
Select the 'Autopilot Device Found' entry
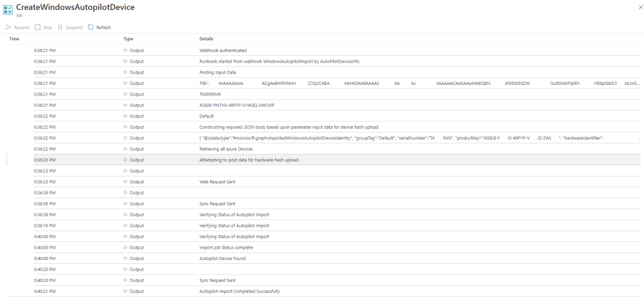point(323,258)
